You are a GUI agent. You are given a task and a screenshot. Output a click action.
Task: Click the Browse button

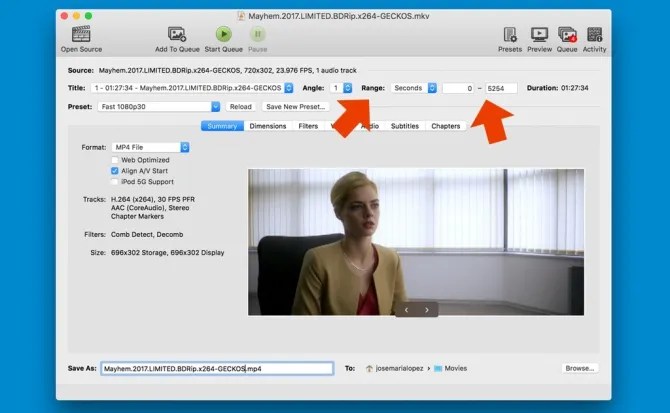click(580, 368)
